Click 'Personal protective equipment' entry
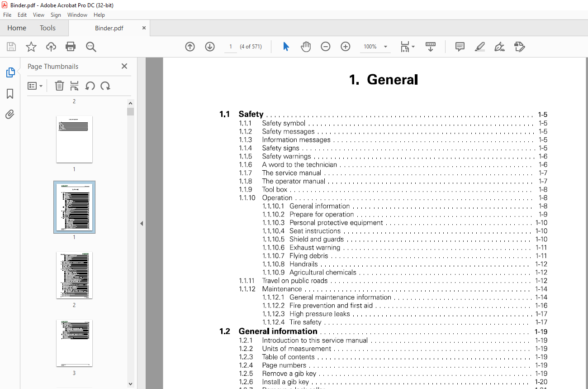588x389 pixels. point(336,222)
